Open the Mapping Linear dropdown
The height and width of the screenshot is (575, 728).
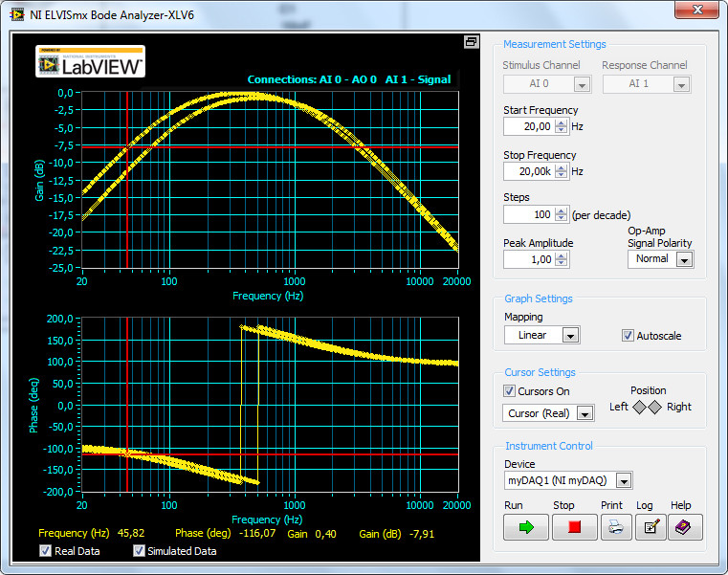570,336
